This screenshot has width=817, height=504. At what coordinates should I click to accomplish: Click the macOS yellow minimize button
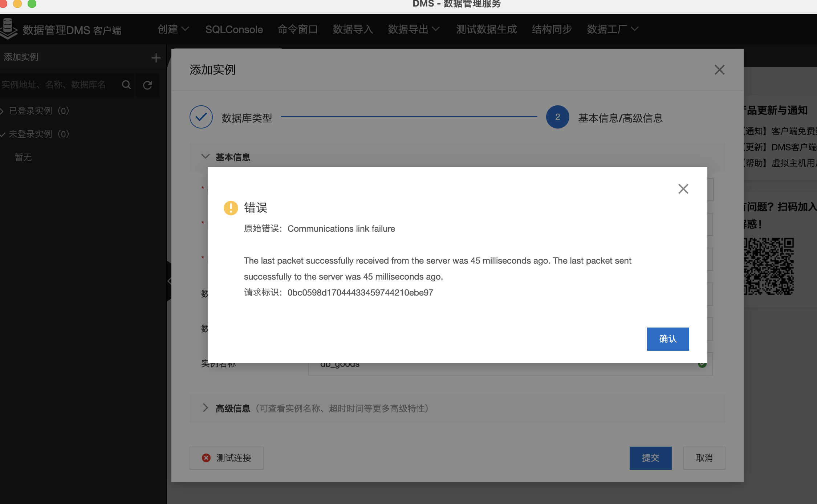[x=17, y=3]
